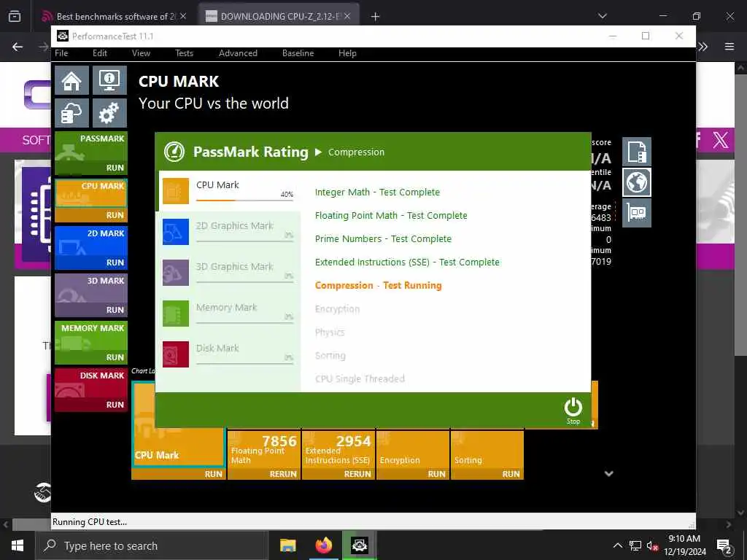Open the View menu
The height and width of the screenshot is (560, 747).
click(141, 52)
